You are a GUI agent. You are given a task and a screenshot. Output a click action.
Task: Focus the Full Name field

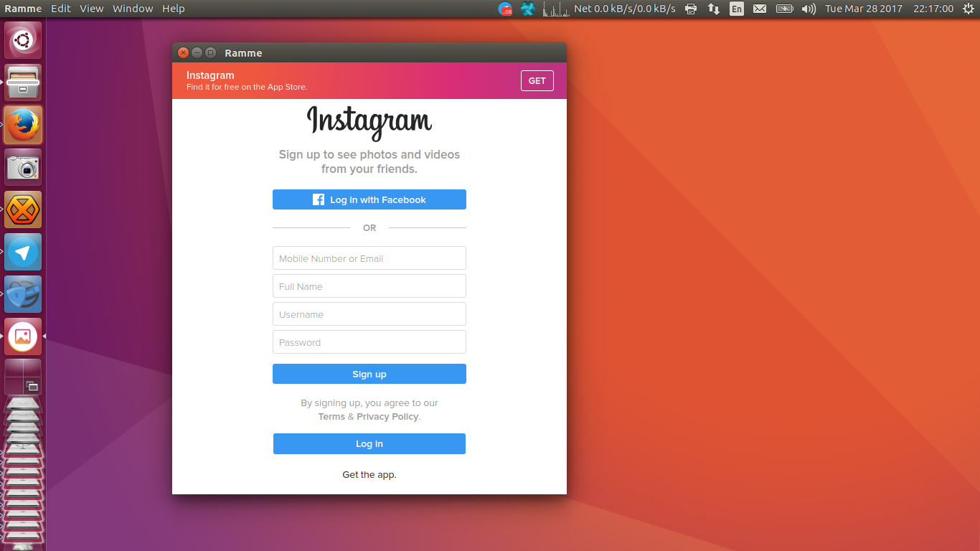pos(369,286)
